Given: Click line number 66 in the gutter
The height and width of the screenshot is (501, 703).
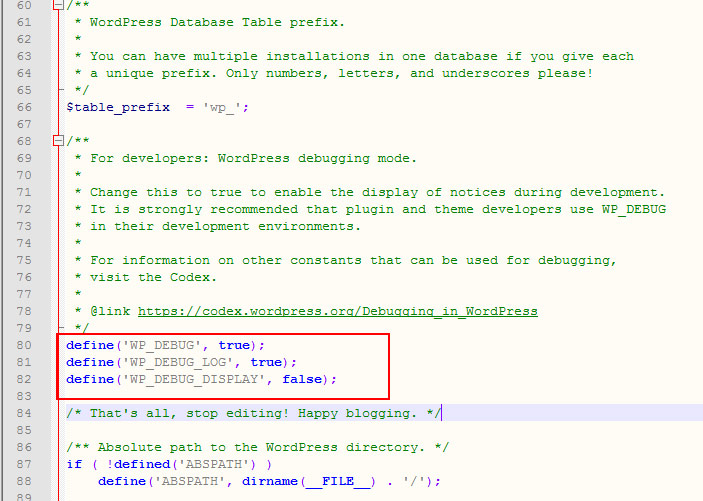Looking at the screenshot, I should (x=24, y=107).
